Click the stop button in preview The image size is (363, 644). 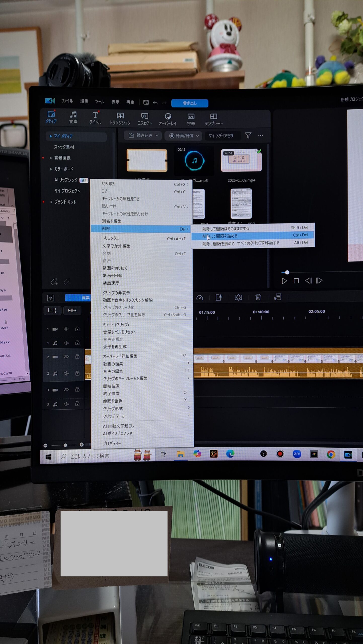point(296,281)
